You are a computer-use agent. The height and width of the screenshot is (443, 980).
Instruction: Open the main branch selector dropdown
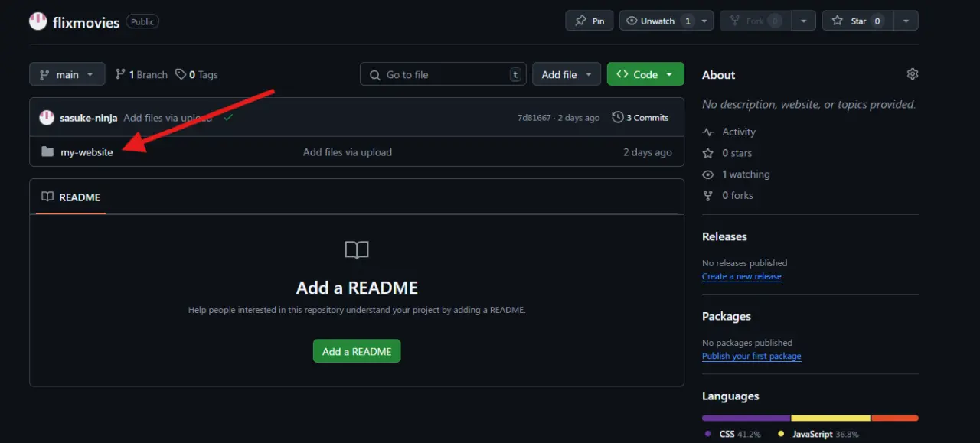[x=67, y=74]
